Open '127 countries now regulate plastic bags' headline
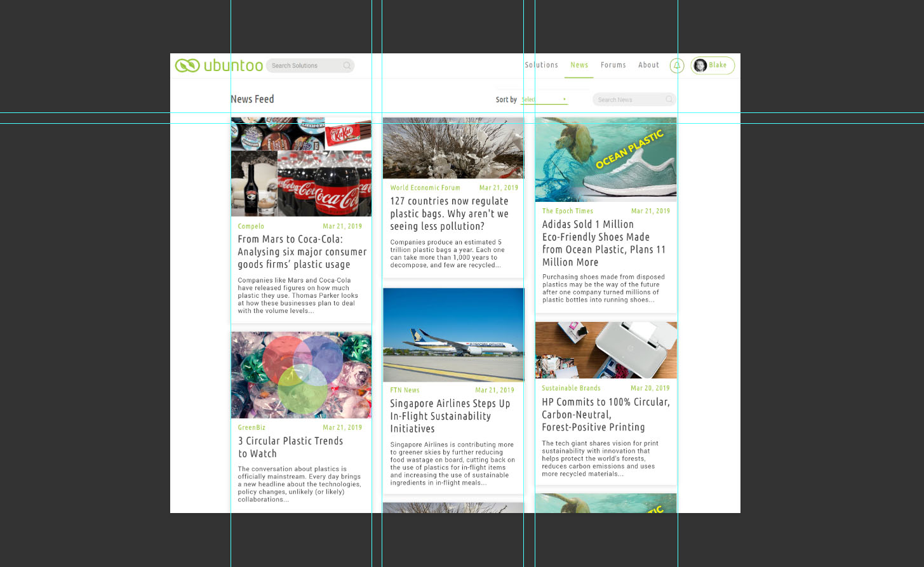The height and width of the screenshot is (567, 924). click(450, 214)
